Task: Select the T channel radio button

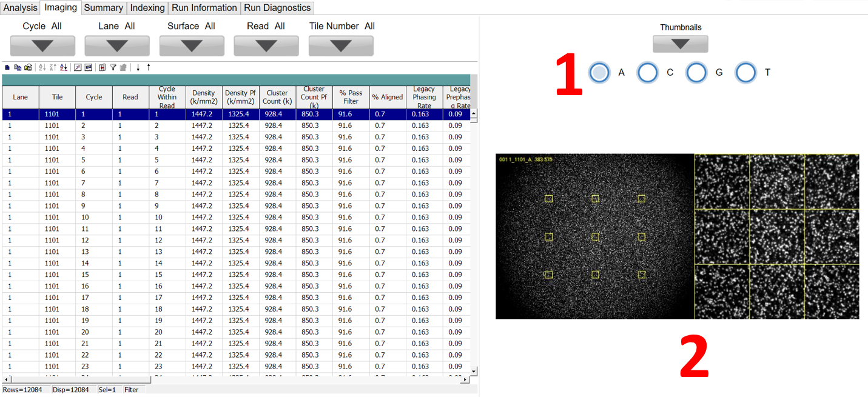Action: [745, 73]
